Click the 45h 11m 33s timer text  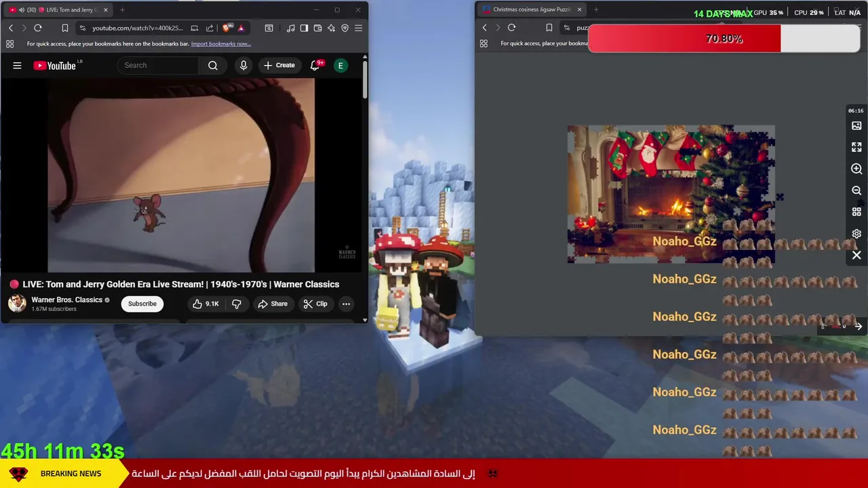[x=62, y=451]
